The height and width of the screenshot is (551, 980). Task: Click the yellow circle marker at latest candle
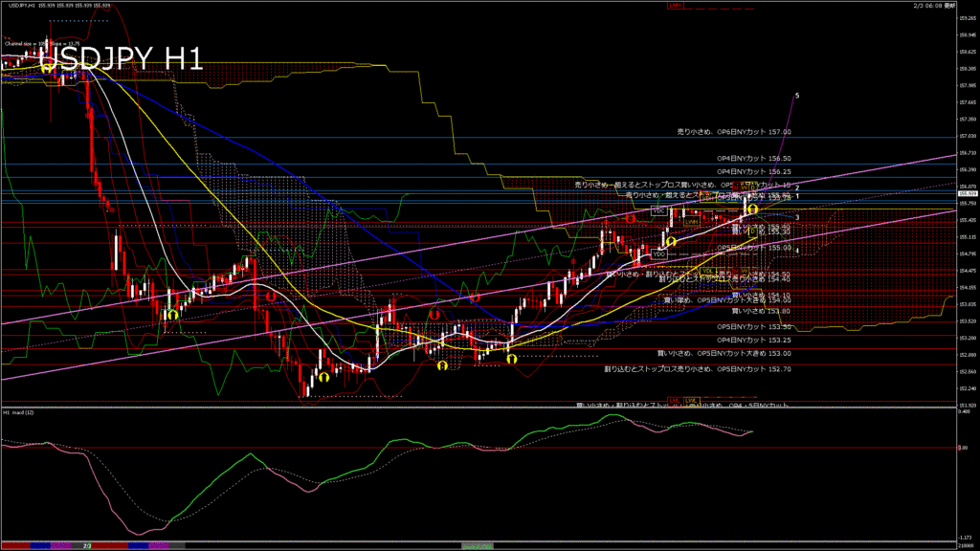tap(752, 209)
